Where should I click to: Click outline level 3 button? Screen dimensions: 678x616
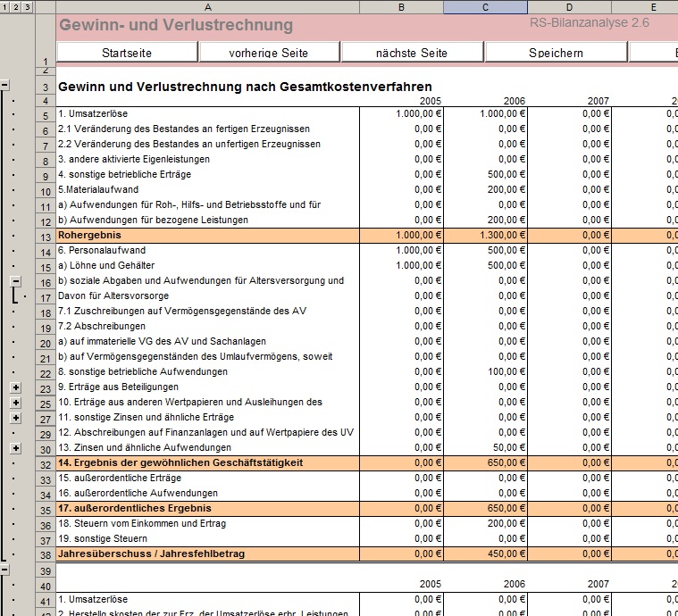pyautogui.click(x=28, y=7)
